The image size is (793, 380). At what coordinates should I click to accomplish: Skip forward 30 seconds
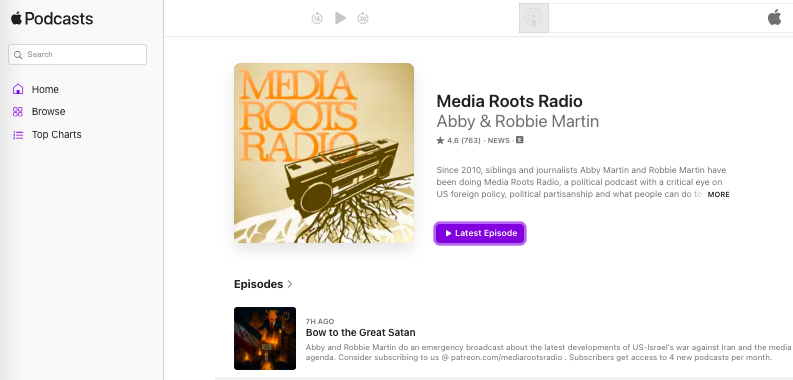(x=363, y=18)
